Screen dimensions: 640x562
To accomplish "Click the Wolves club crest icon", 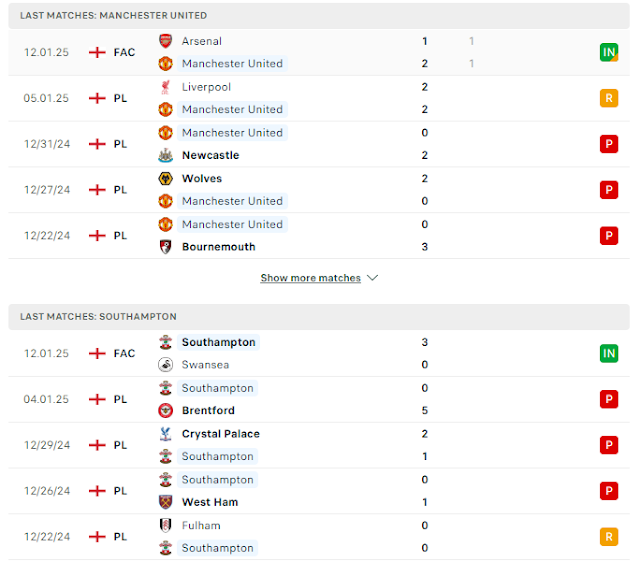I will pos(165,179).
